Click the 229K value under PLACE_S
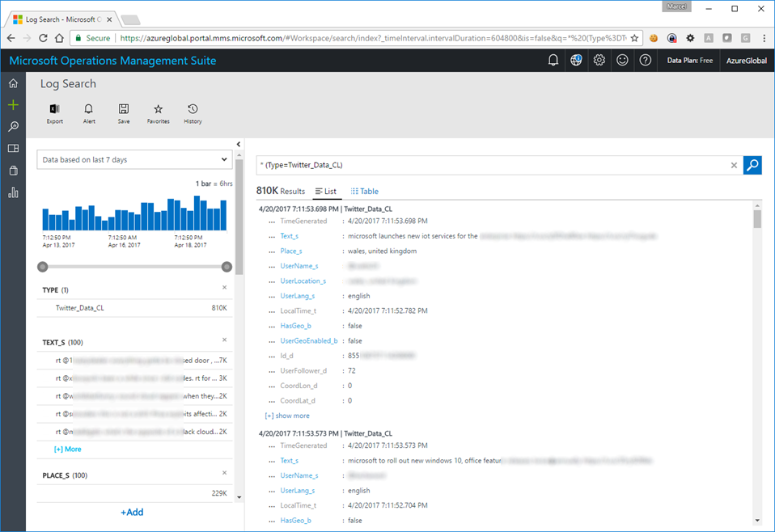This screenshot has height=532, width=775. click(219, 493)
